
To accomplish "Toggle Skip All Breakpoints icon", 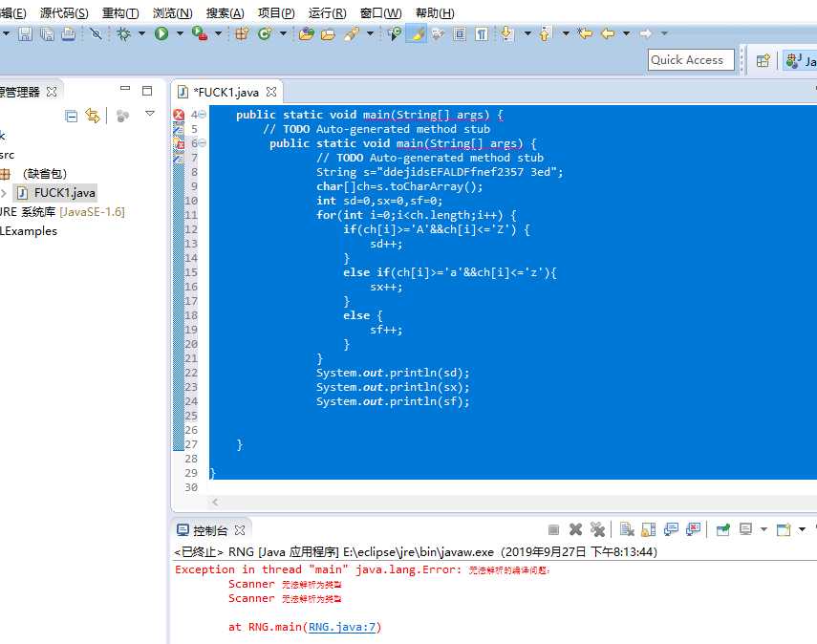I will coord(96,33).
